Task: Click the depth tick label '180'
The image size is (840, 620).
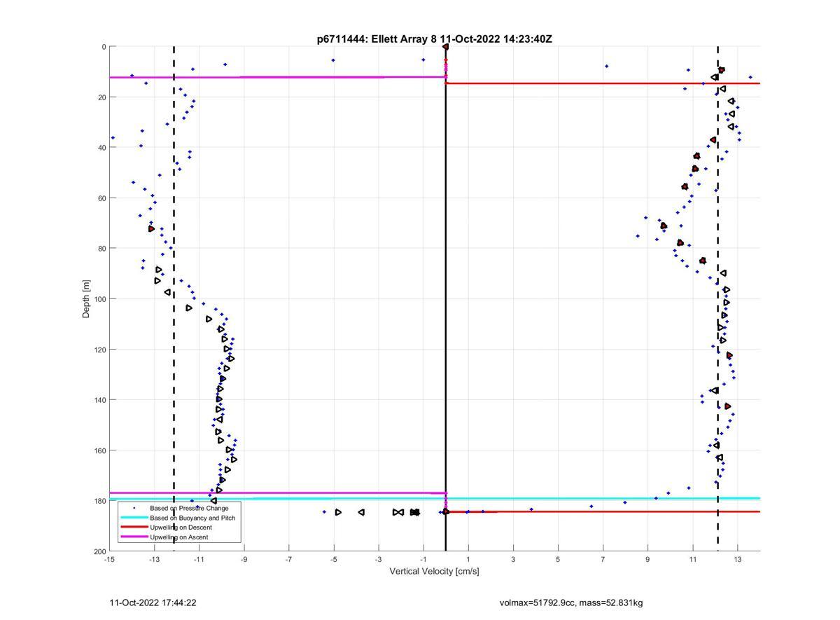Action: click(x=99, y=501)
